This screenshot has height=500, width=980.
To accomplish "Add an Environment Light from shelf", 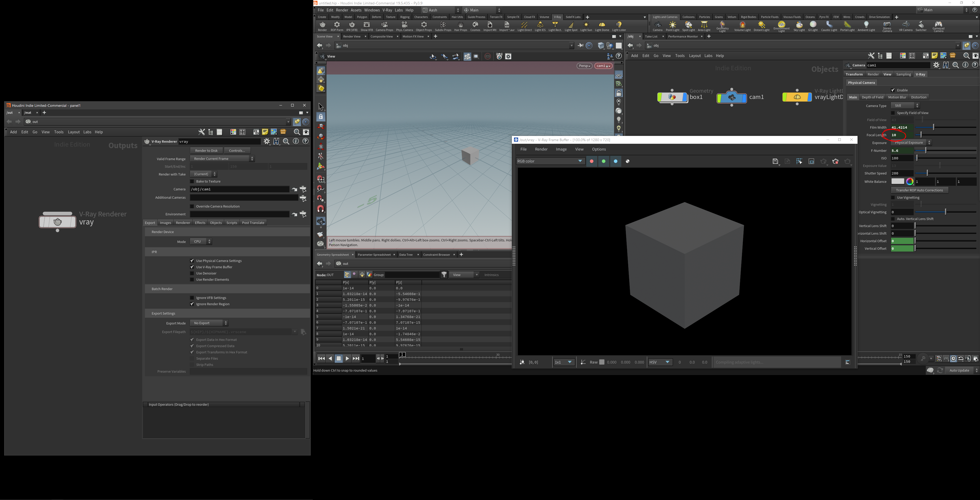I will point(781,27).
